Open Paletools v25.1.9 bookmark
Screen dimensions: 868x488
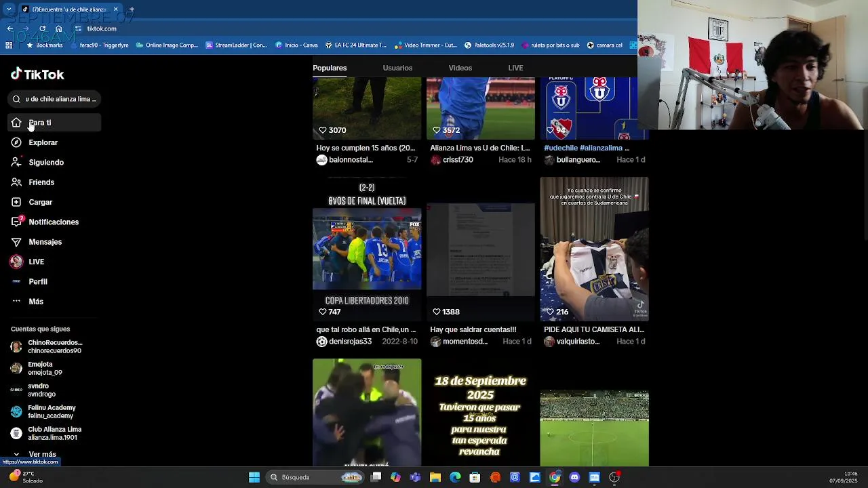click(x=489, y=45)
